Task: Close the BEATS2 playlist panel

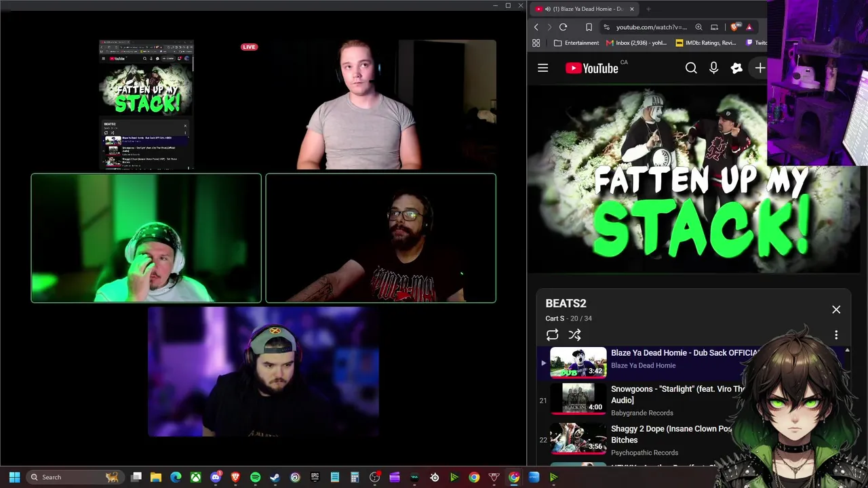Action: coord(836,310)
